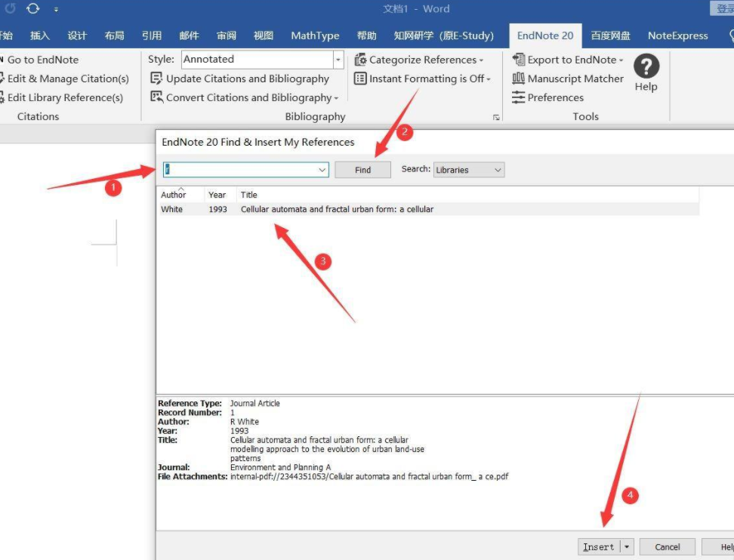The height and width of the screenshot is (560, 734).
Task: Switch to the 引用 tab
Action: (x=152, y=35)
